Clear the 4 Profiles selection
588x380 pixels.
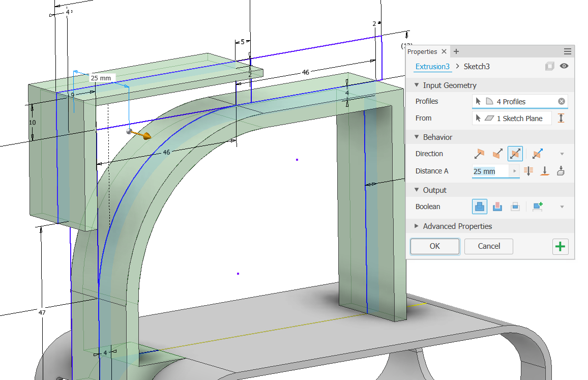pyautogui.click(x=562, y=102)
